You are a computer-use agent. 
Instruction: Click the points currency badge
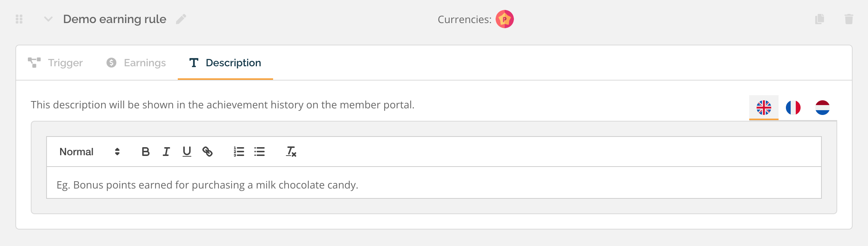tap(505, 19)
